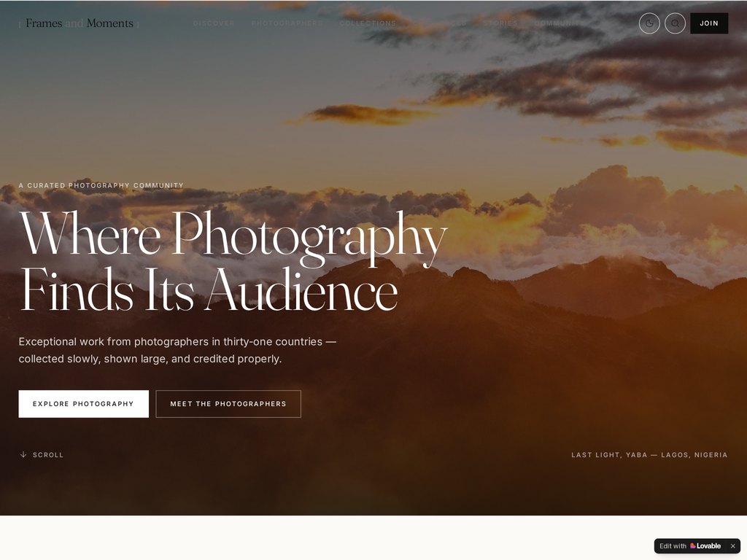Screen dimensions: 747x560
Task: Click the Last Light, Yaba photo credit
Action: (649, 455)
